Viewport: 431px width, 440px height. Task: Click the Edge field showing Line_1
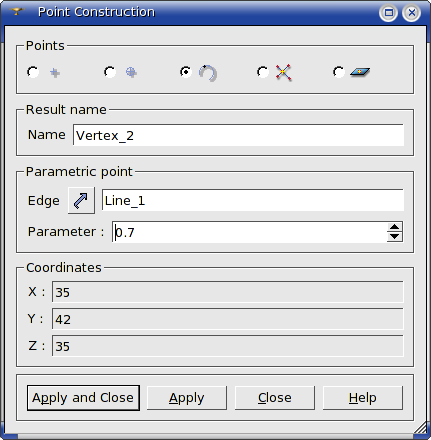pyautogui.click(x=253, y=200)
